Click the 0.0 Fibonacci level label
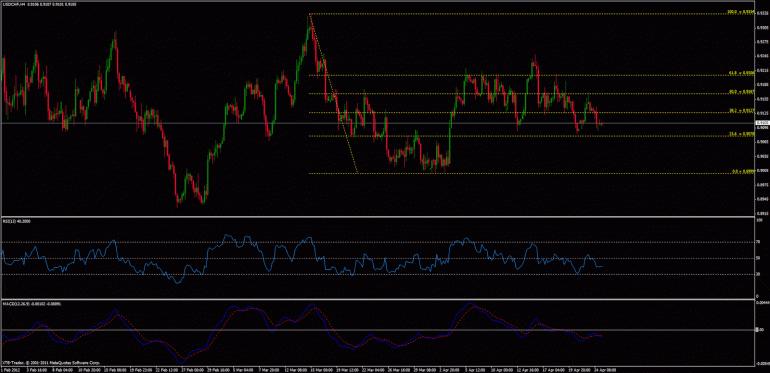This screenshot has height=373, width=770. (743, 171)
